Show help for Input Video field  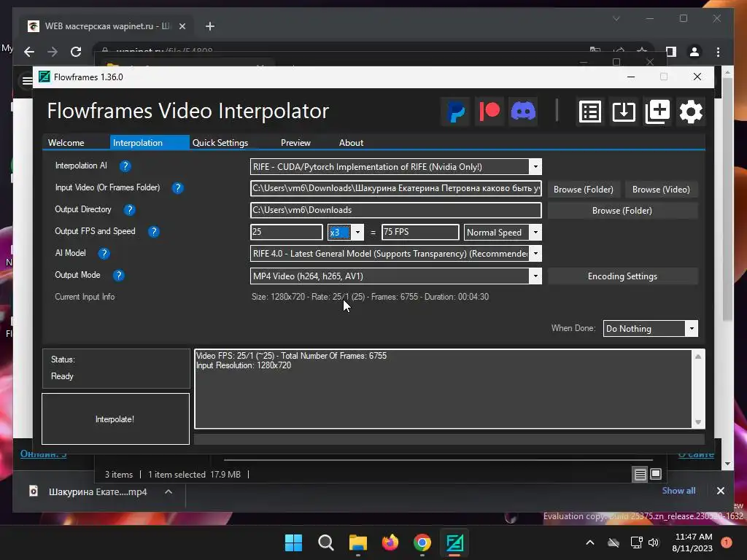(x=178, y=188)
